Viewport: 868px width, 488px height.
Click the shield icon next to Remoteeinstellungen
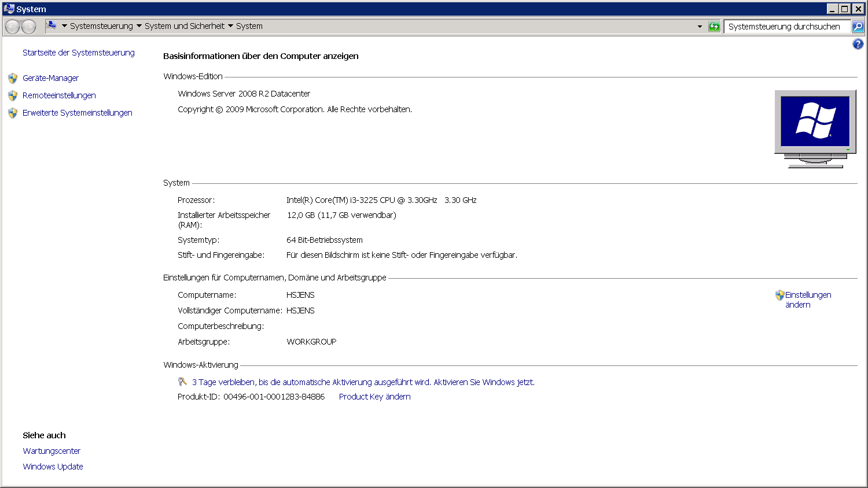13,95
